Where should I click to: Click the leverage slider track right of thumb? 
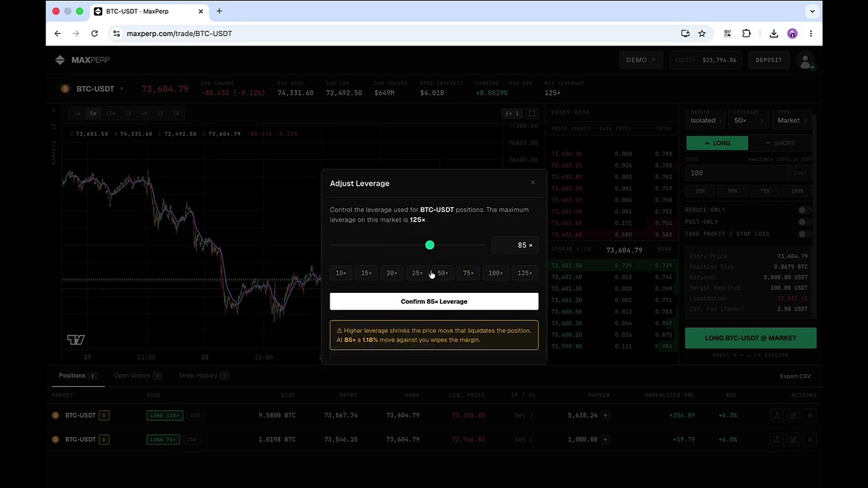point(460,245)
